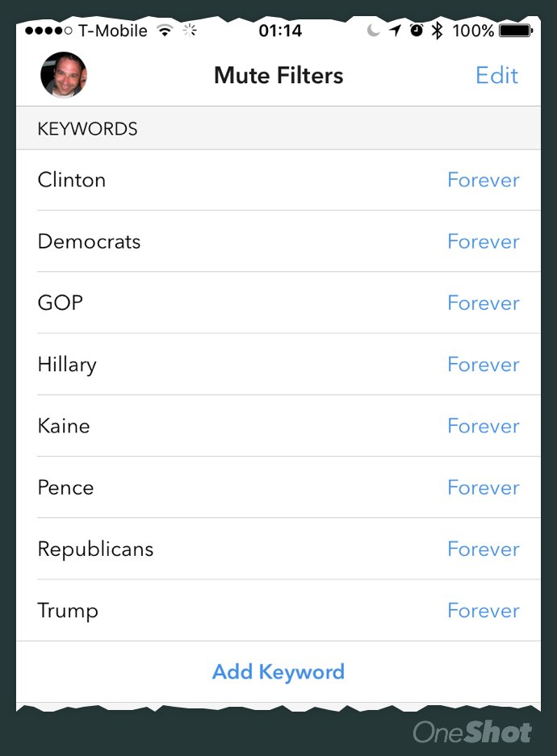Tap Forever next to Republicans
This screenshot has height=756, width=557.
pos(483,549)
